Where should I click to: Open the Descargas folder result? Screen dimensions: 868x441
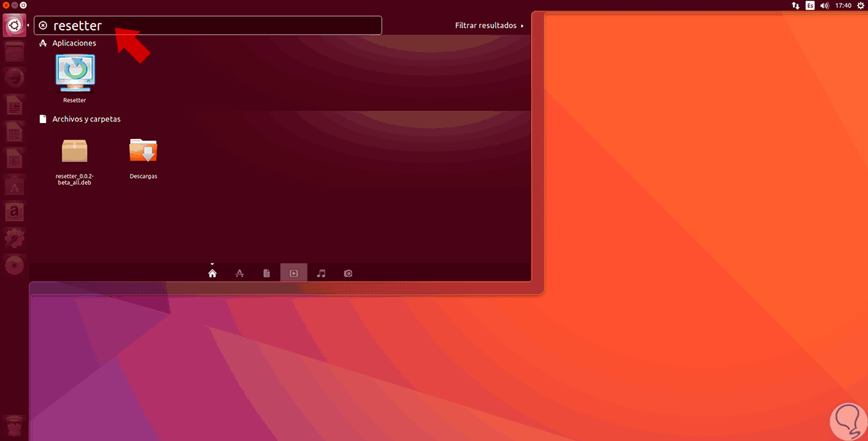click(143, 151)
